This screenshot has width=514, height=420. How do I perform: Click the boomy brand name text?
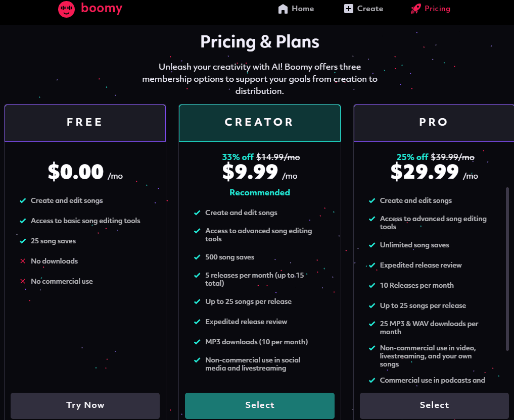[x=102, y=9]
